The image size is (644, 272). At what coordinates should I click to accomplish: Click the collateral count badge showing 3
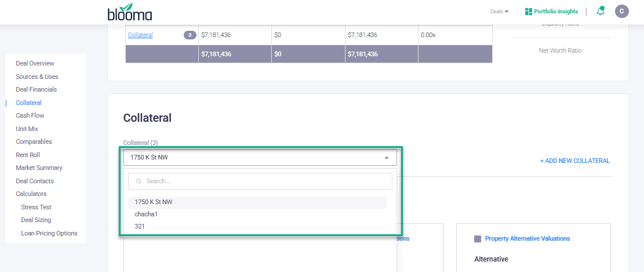click(x=190, y=35)
